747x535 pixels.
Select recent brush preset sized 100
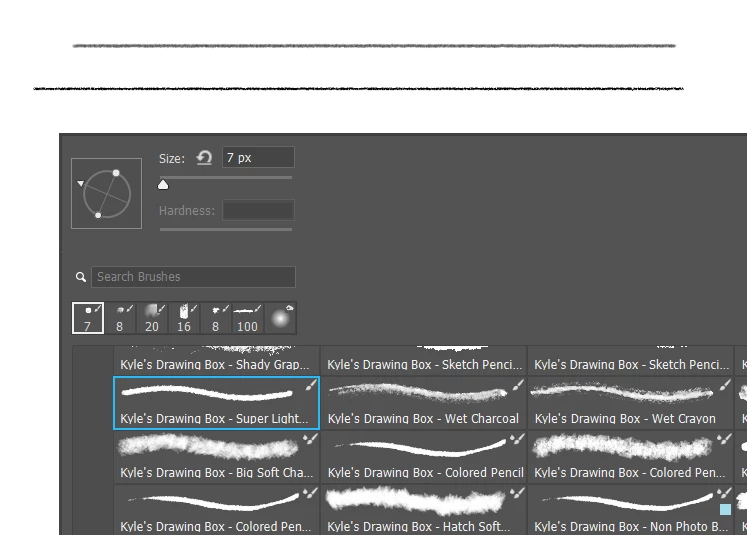(x=248, y=318)
